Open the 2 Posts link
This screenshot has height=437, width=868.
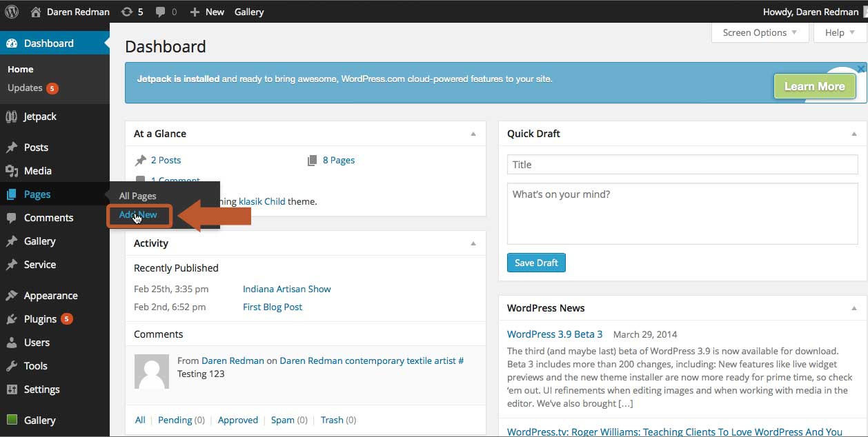point(166,160)
